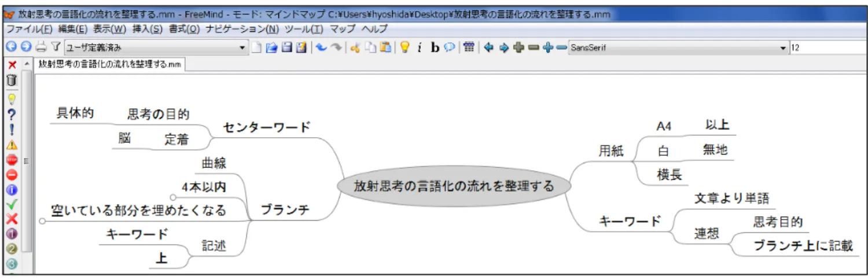Click the light bulb new node icon
This screenshot has height=279, width=868.
[405, 48]
